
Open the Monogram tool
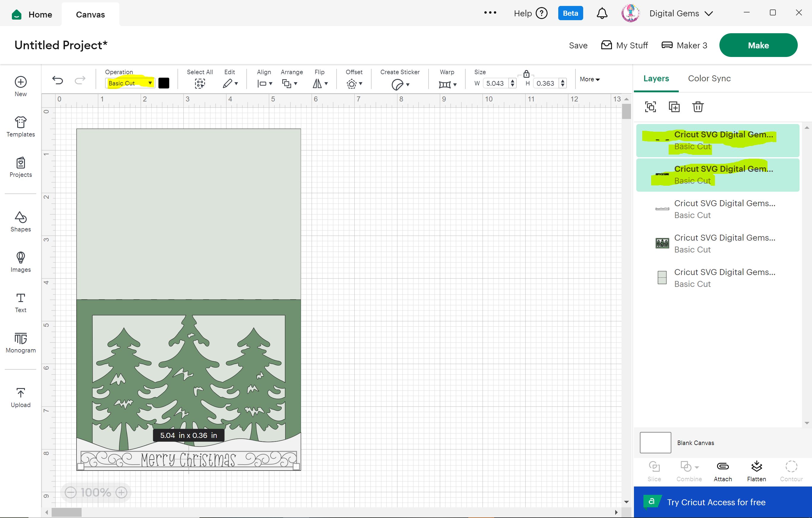20,342
